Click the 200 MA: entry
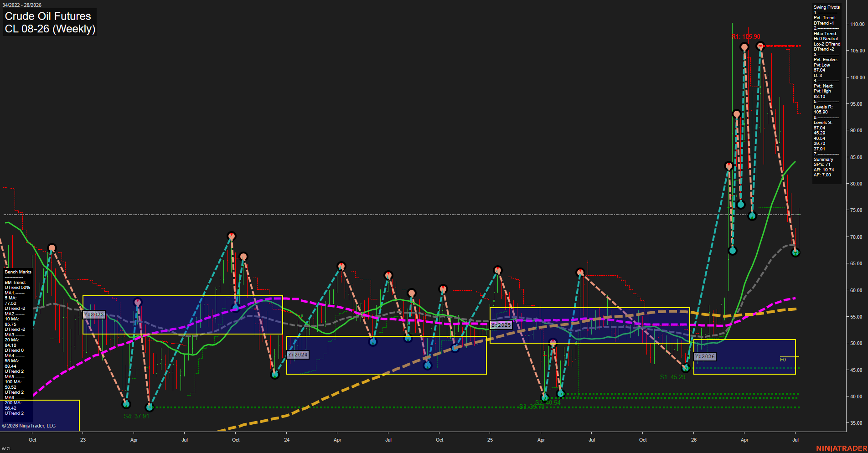The image size is (868, 453). 13,403
